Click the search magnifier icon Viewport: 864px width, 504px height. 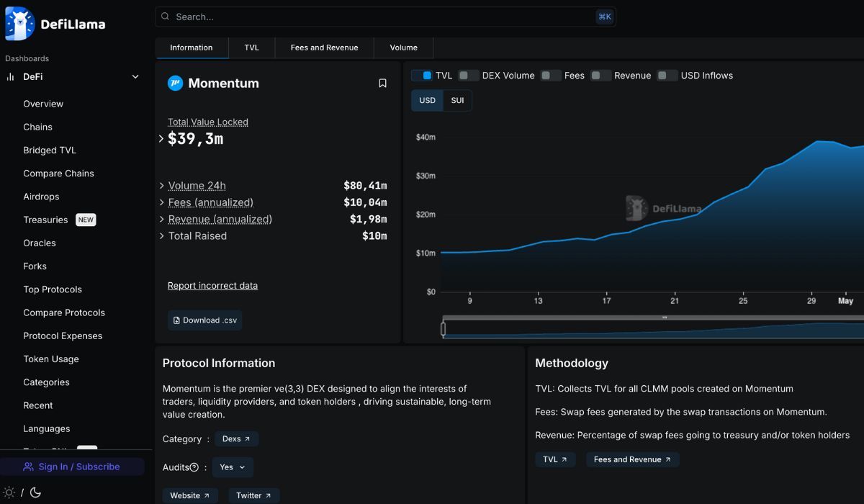tap(166, 17)
